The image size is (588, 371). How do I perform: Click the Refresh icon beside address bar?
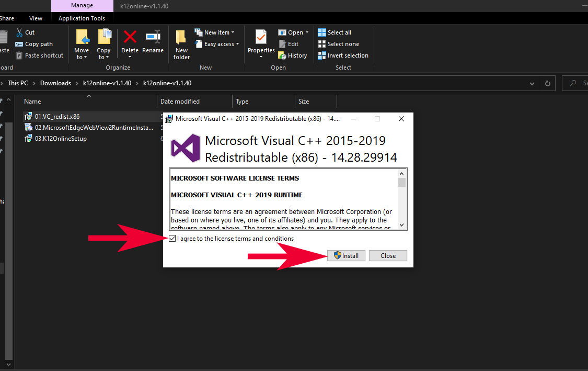point(547,83)
